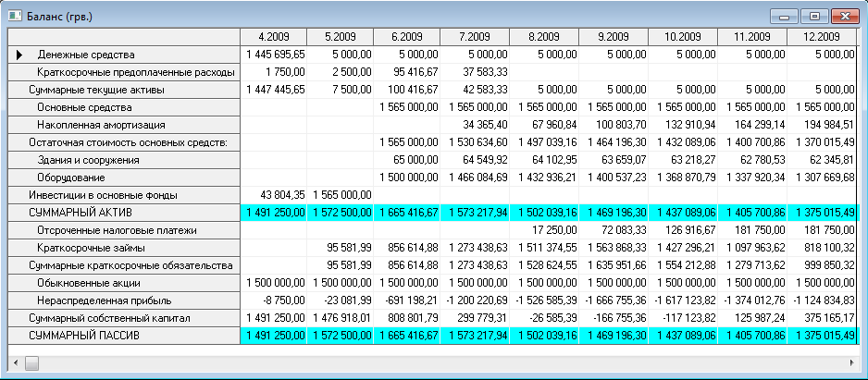Viewport: 868px width, 380px height.
Task: Select the 12.2009 column header
Action: [822, 37]
